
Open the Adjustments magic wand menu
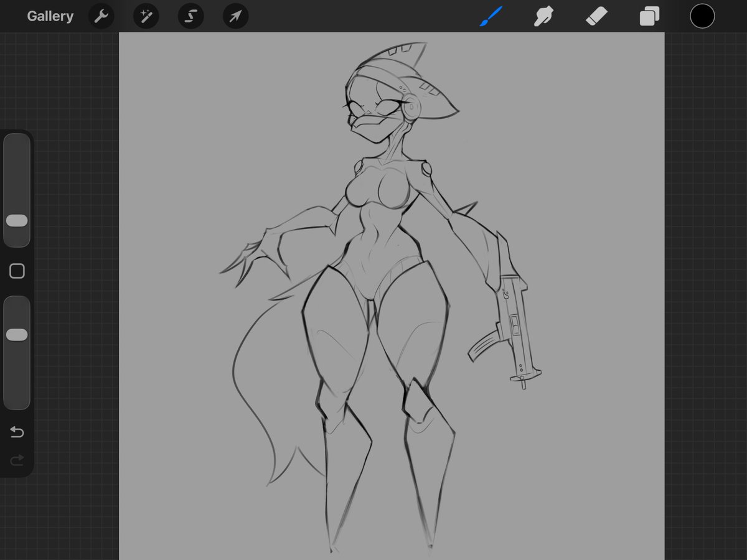[146, 16]
